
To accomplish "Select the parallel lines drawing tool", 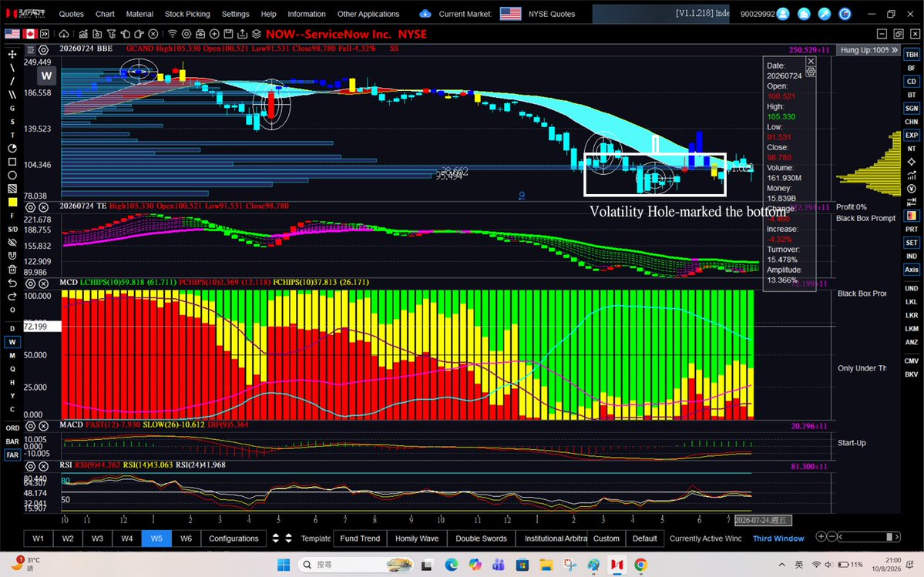I will pyautogui.click(x=12, y=94).
